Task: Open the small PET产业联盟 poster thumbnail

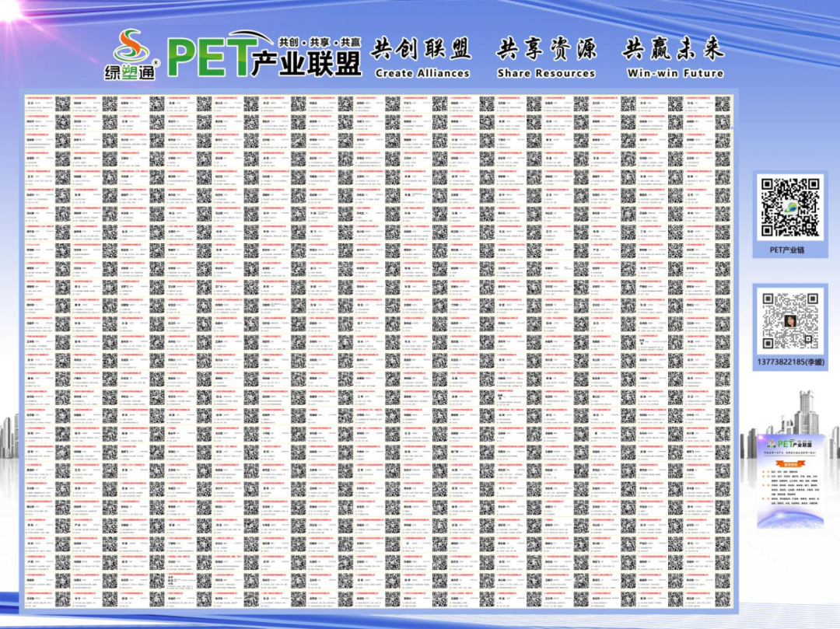Action: point(791,480)
